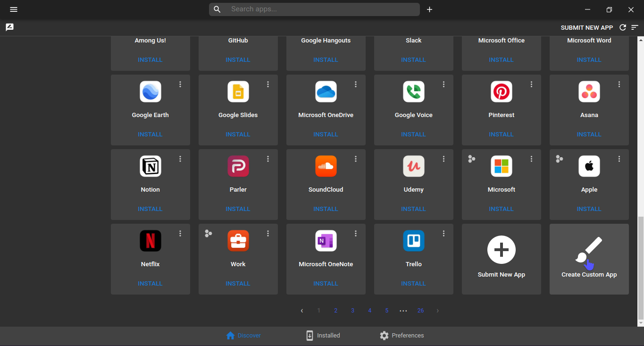Click the Asana app icon
Viewport: 644px width, 346px height.
pos(589,92)
